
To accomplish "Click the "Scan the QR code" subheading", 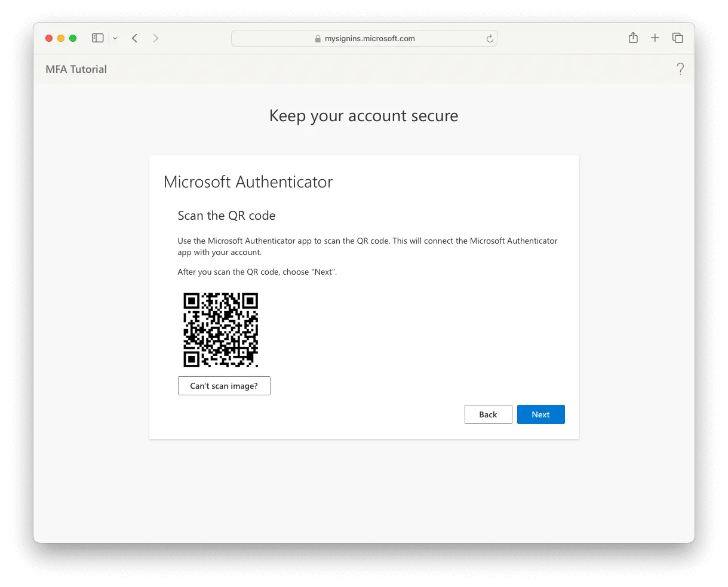I will click(x=226, y=216).
